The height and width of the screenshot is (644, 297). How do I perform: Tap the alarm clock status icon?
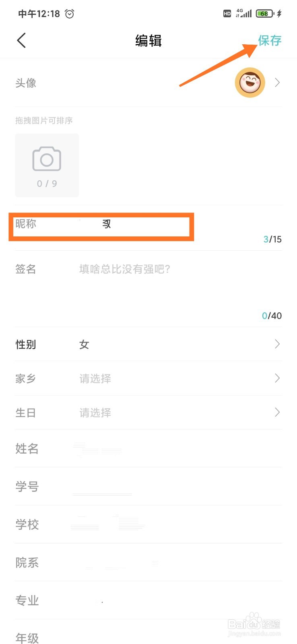point(70,14)
